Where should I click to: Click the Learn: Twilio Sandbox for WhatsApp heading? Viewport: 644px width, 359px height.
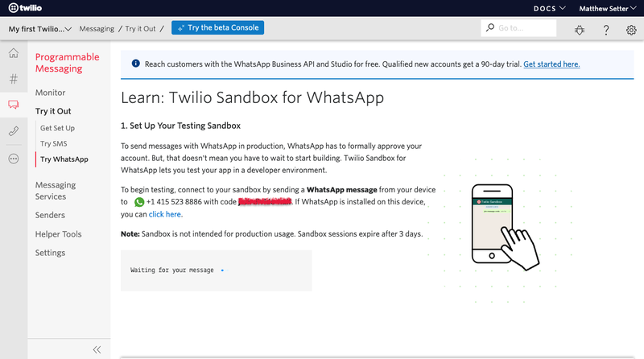(252, 97)
